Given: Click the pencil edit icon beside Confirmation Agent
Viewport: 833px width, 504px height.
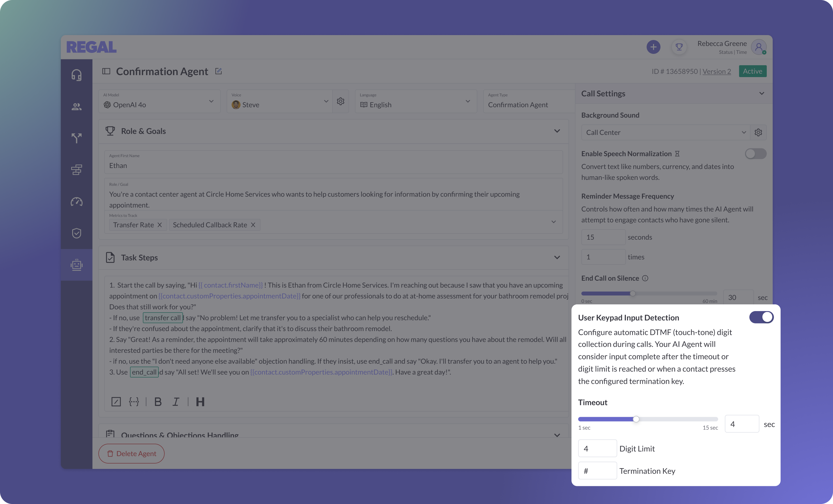Looking at the screenshot, I should click(x=219, y=71).
